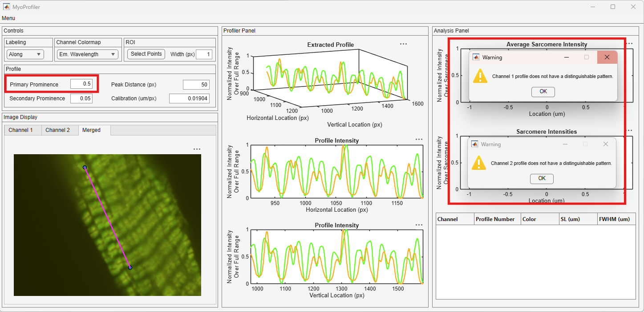Click the Primary Prominence value field
Image resolution: width=644 pixels, height=312 pixels.
[81, 84]
